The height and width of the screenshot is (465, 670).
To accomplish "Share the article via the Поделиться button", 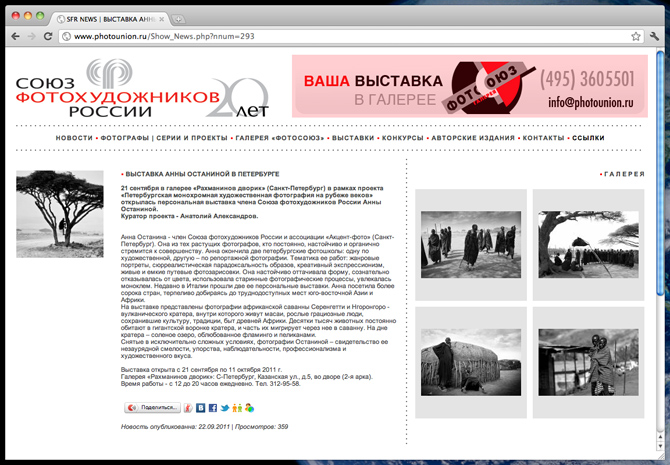I will pos(153,408).
